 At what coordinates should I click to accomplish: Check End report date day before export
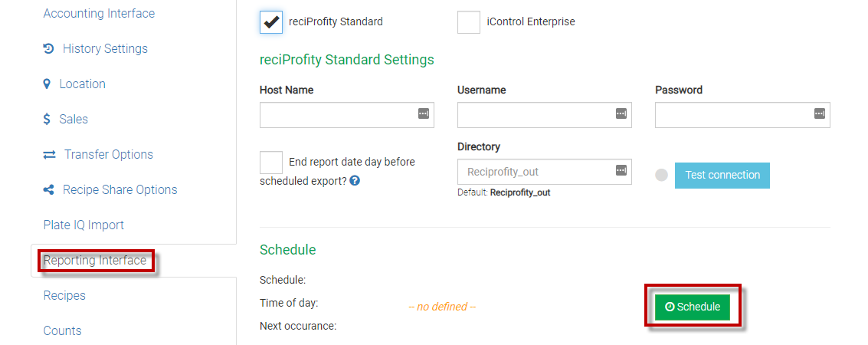pyautogui.click(x=271, y=163)
